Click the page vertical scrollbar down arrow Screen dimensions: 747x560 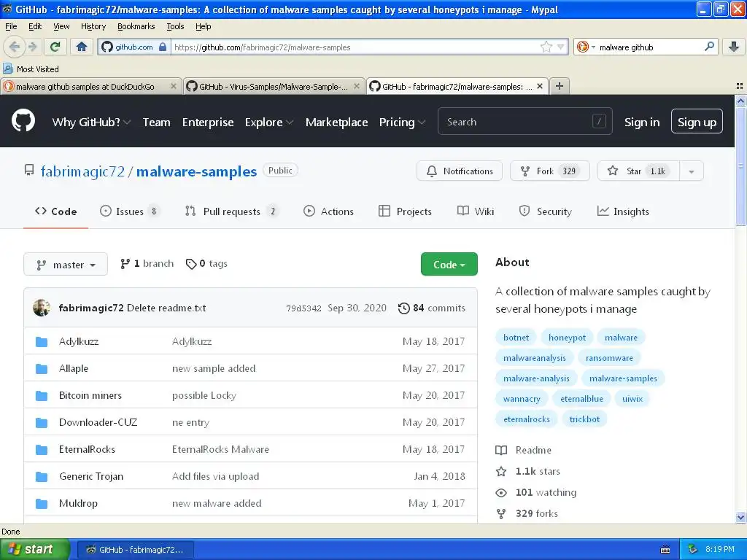pyautogui.click(x=740, y=518)
